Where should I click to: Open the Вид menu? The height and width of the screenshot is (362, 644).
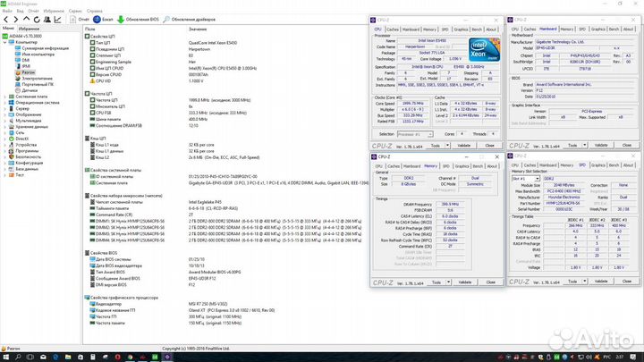tap(20, 11)
